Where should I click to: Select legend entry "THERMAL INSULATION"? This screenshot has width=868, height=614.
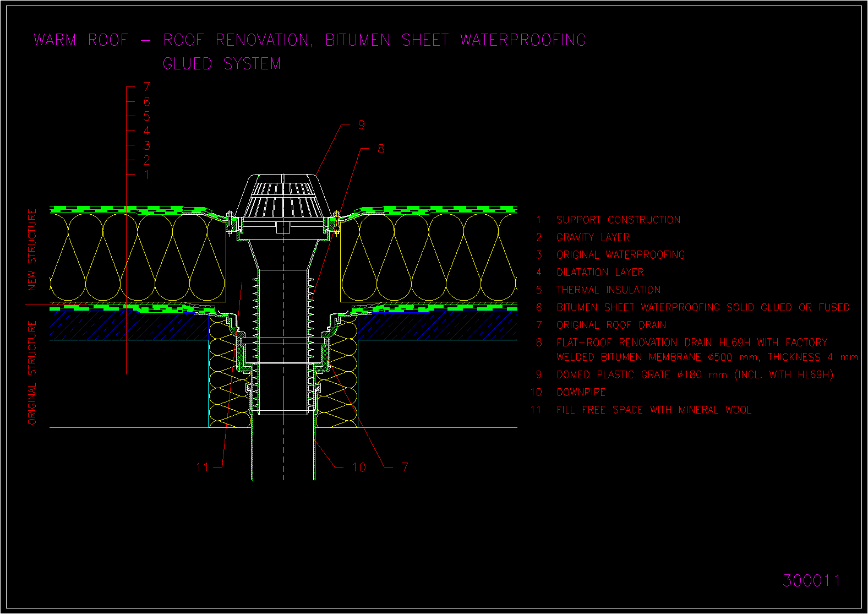tap(609, 290)
